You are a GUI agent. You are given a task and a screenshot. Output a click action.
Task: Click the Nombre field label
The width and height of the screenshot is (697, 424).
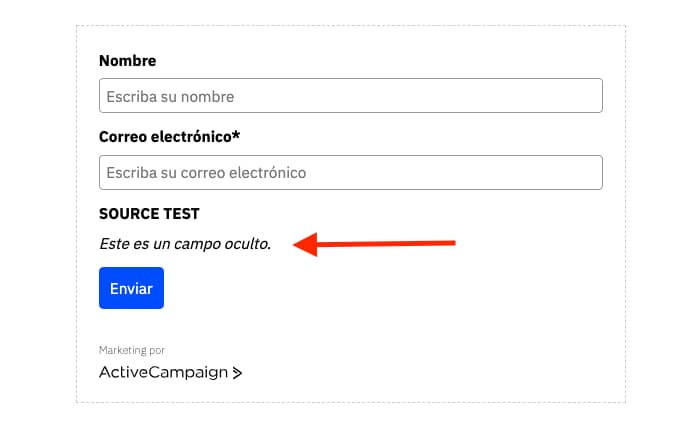[x=127, y=61]
